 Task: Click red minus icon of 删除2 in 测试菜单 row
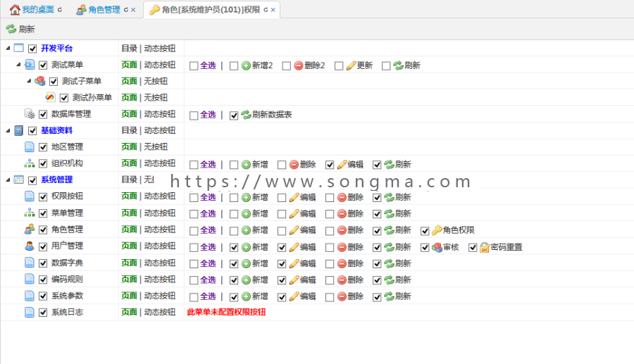coord(299,65)
